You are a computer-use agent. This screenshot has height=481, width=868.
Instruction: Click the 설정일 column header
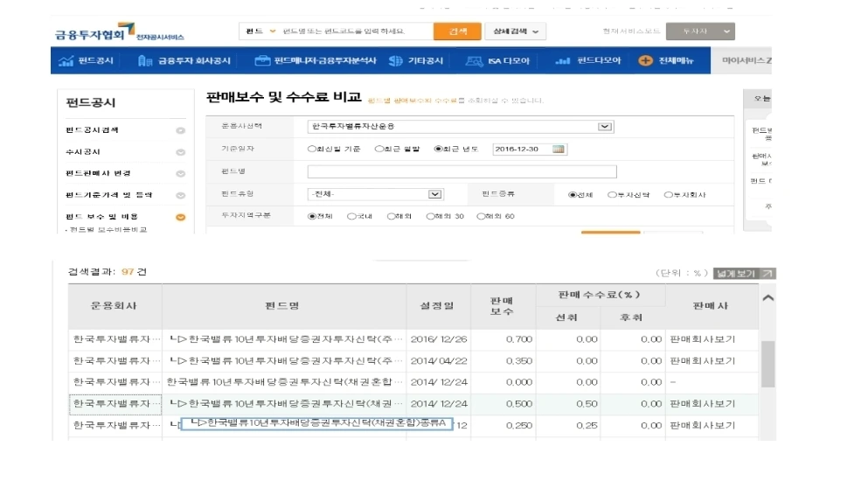[438, 306]
